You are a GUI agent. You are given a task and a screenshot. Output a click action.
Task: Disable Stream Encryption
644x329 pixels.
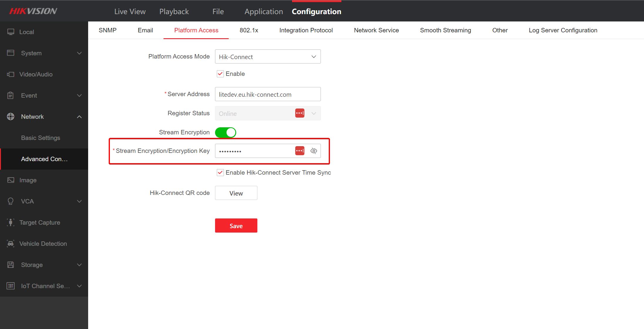pos(226,132)
